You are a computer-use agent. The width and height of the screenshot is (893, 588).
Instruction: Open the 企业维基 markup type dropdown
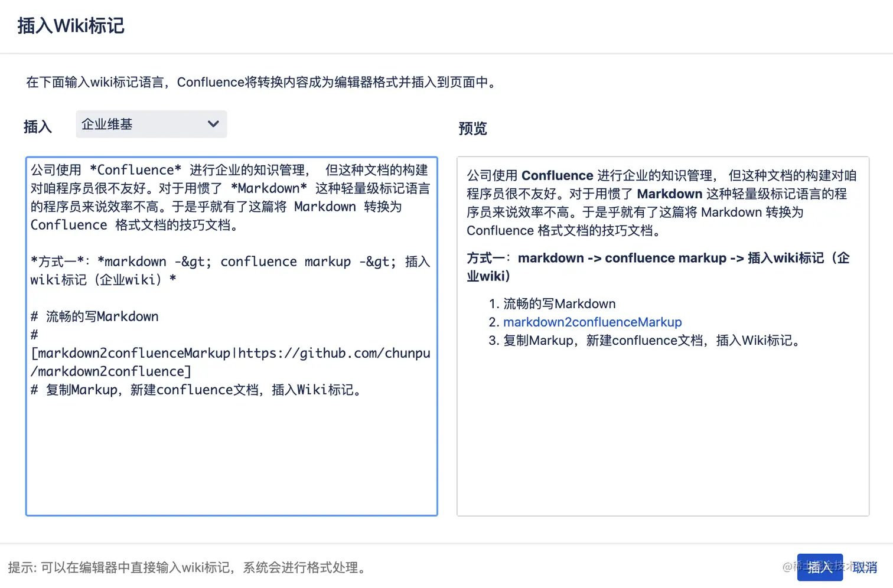point(151,124)
